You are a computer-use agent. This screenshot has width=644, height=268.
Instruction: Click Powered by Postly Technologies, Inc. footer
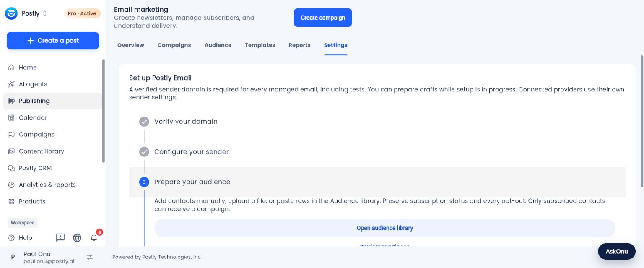click(157, 257)
